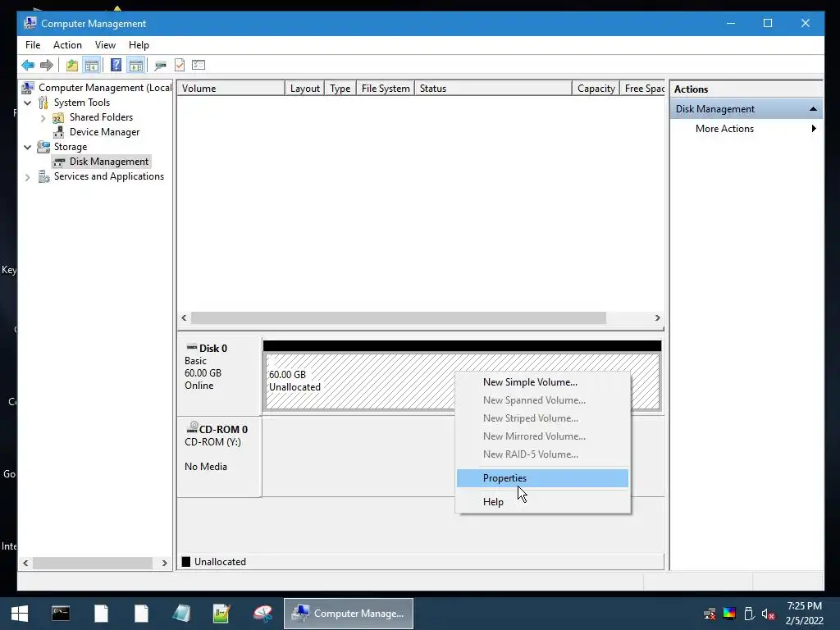Image resolution: width=840 pixels, height=630 pixels.
Task: Select Shared Folders tree node
Action: (101, 117)
